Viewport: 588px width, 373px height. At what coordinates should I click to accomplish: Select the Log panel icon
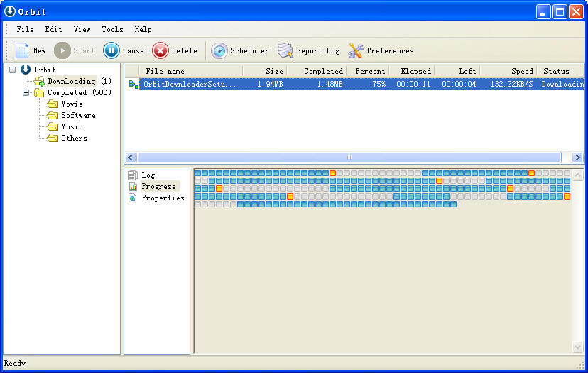[133, 175]
